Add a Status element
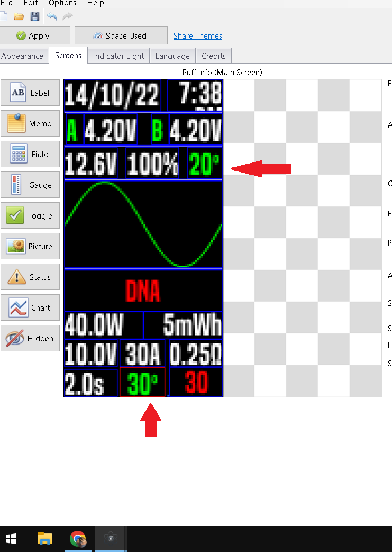This screenshot has width=392, height=552. click(30, 277)
